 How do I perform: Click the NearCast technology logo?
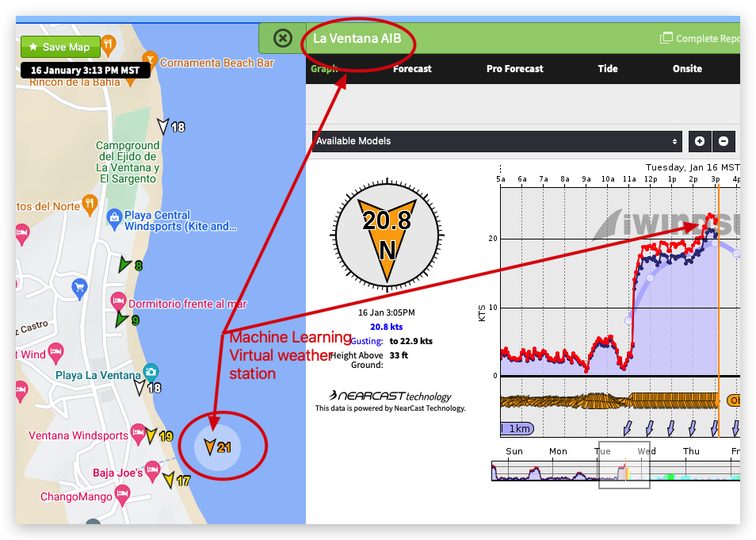click(x=390, y=396)
